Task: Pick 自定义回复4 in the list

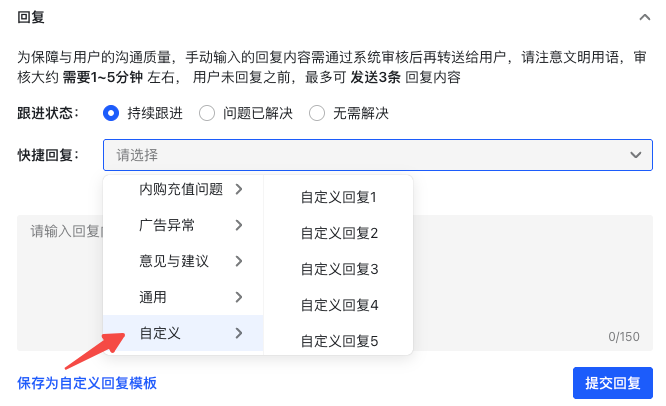Action: (339, 305)
